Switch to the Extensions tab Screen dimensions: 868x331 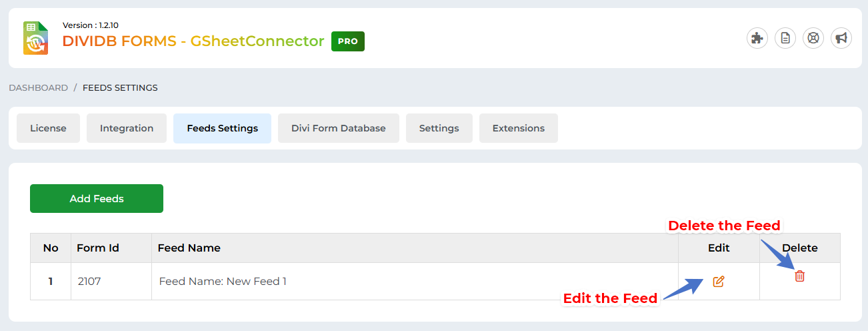[x=518, y=128]
